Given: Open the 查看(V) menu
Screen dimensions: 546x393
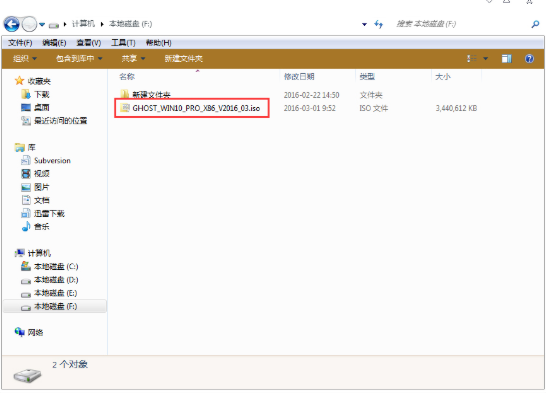Looking at the screenshot, I should (x=89, y=43).
